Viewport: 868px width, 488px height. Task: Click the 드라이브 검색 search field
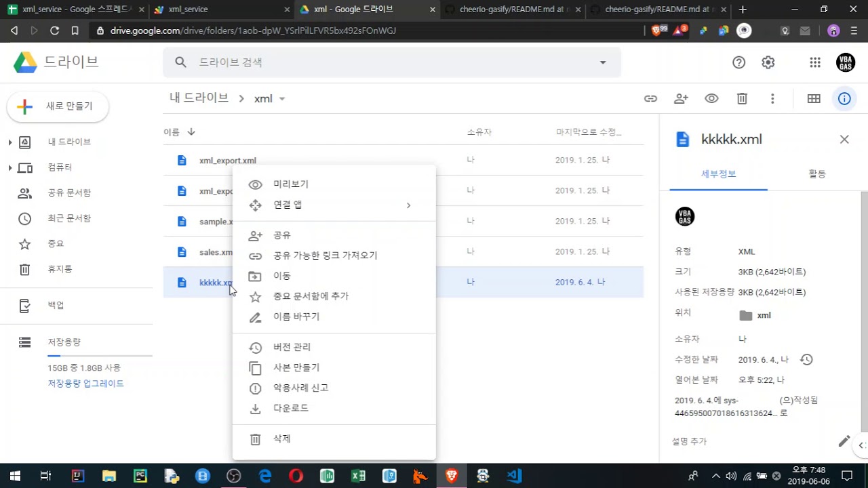pos(392,62)
